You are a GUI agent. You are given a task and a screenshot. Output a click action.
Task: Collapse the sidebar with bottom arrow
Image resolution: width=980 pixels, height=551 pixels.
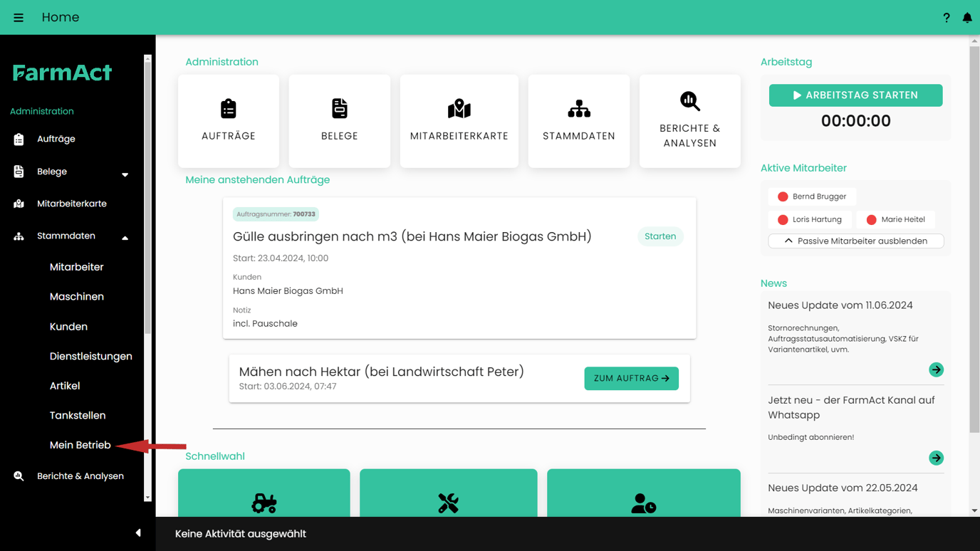pyautogui.click(x=140, y=532)
